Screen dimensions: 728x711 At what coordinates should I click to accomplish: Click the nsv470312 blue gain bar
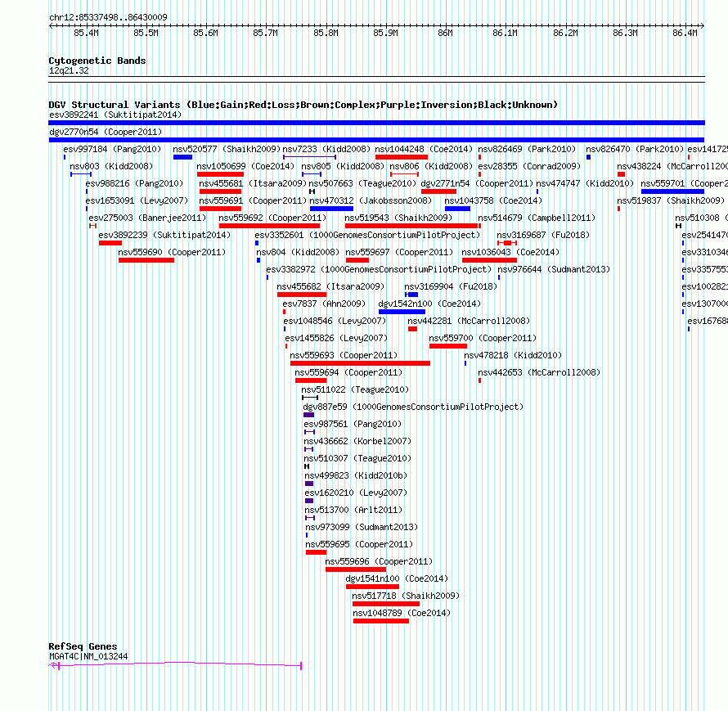(331, 209)
